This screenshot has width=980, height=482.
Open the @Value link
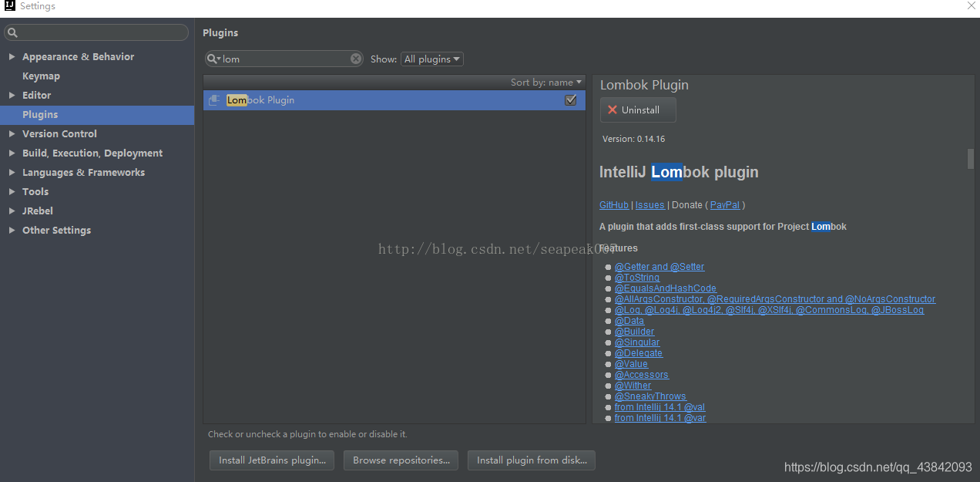click(631, 364)
